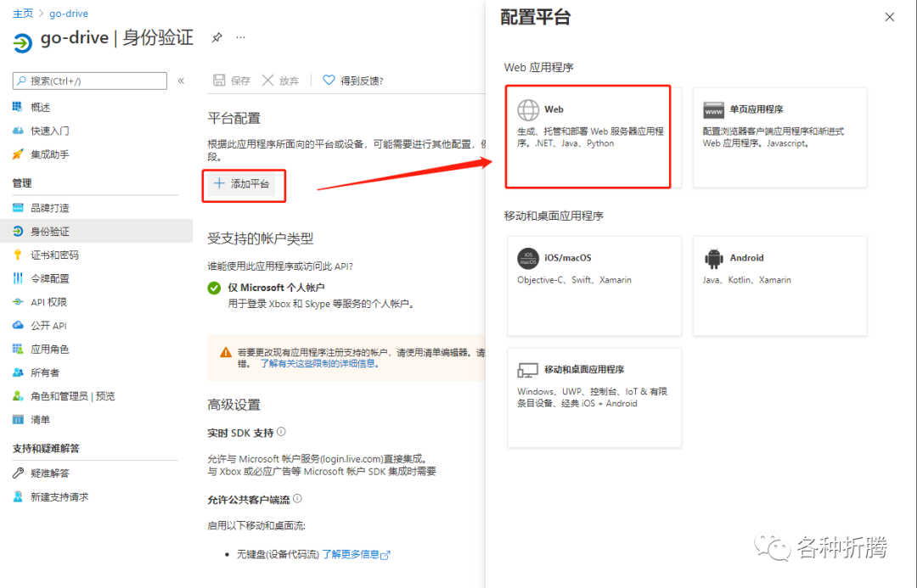Open 了解更多信息 link for device code flow
917x588 pixels.
pos(356,554)
